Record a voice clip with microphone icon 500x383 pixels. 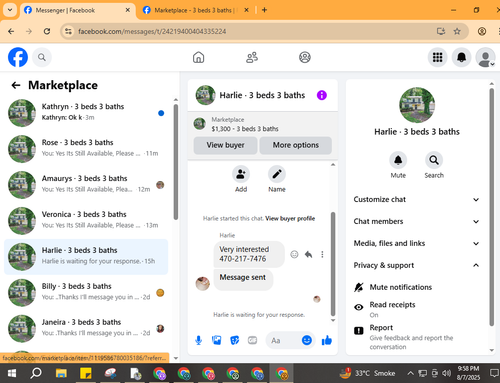click(x=198, y=340)
